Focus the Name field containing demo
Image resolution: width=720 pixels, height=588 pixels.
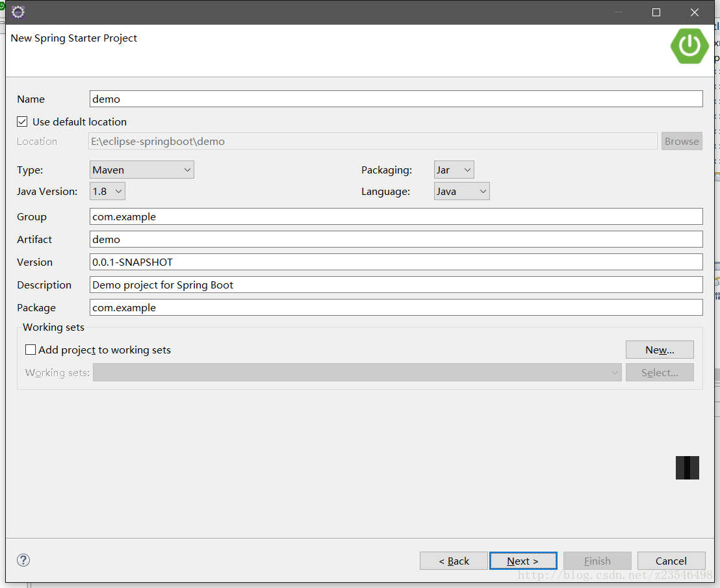point(396,99)
